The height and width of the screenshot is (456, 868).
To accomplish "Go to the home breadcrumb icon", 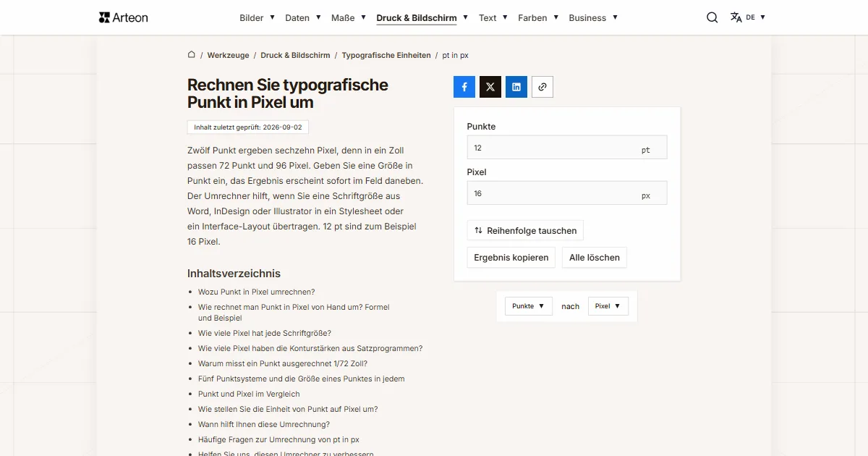I will [192, 54].
